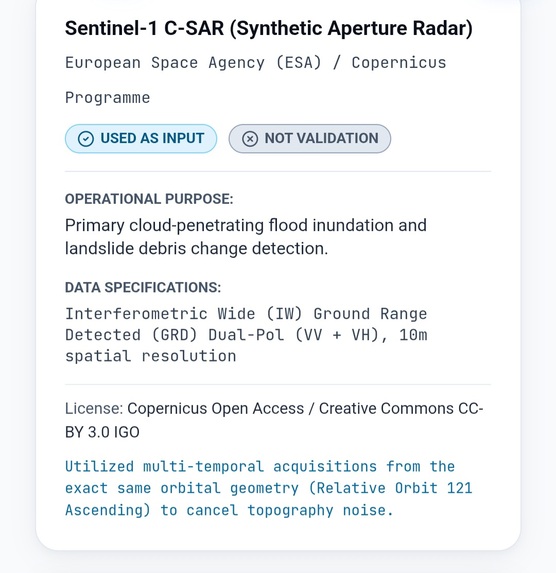This screenshot has width=556, height=573.
Task: Click the 'Interferometric Wide (IW) Ground Range' line
Action: coord(246,314)
